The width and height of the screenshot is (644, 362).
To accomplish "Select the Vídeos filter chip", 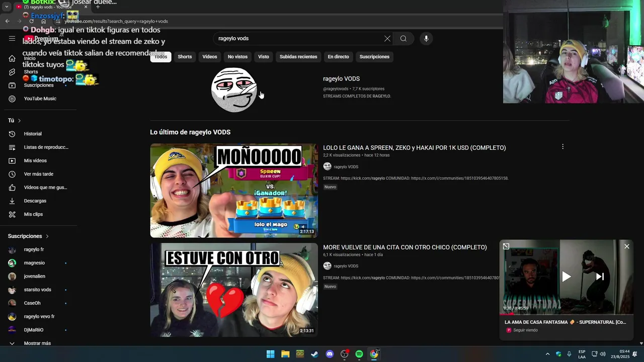I will [210, 57].
